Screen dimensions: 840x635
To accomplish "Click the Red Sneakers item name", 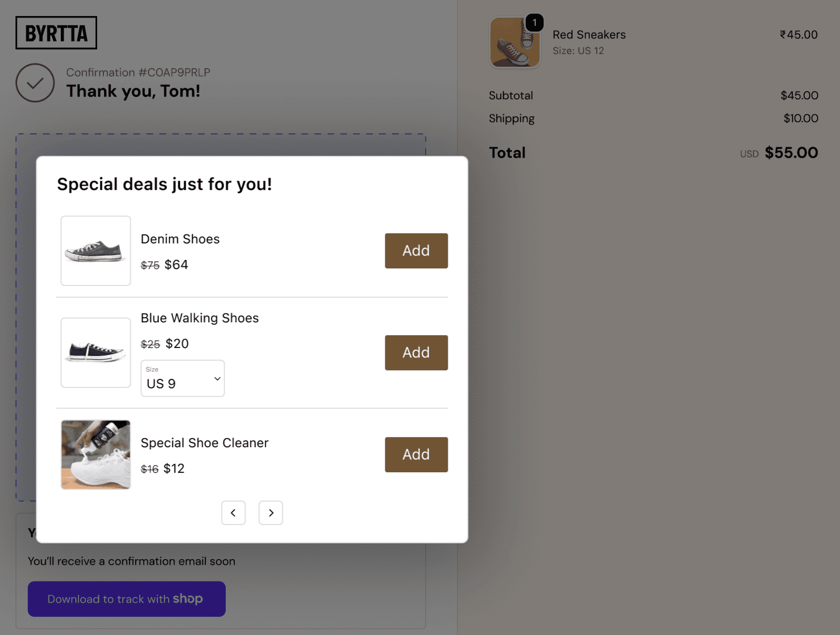I will click(x=589, y=35).
